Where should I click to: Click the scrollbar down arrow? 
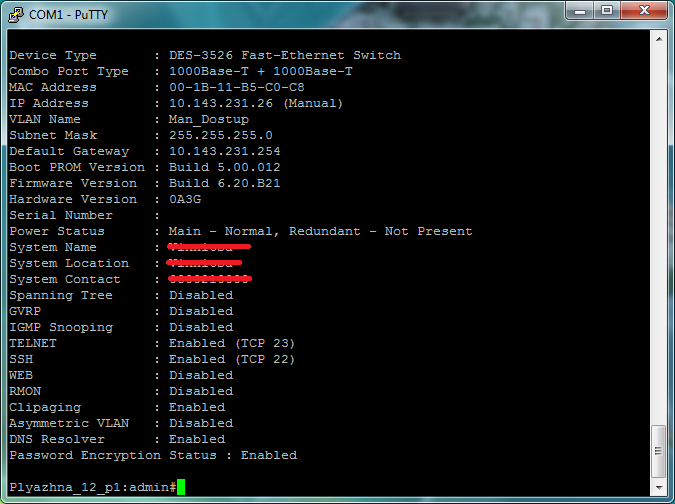tap(659, 488)
